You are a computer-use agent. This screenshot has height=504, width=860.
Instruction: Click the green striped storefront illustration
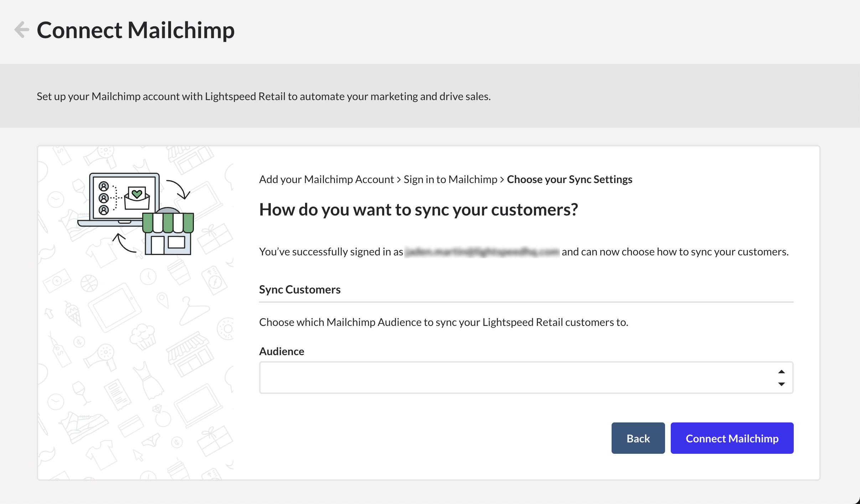pos(168,232)
